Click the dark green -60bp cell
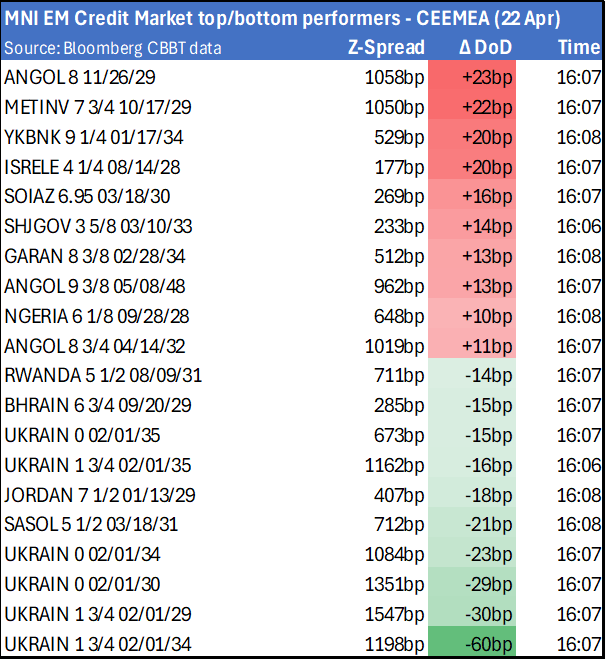This screenshot has width=606, height=660. coord(487,643)
